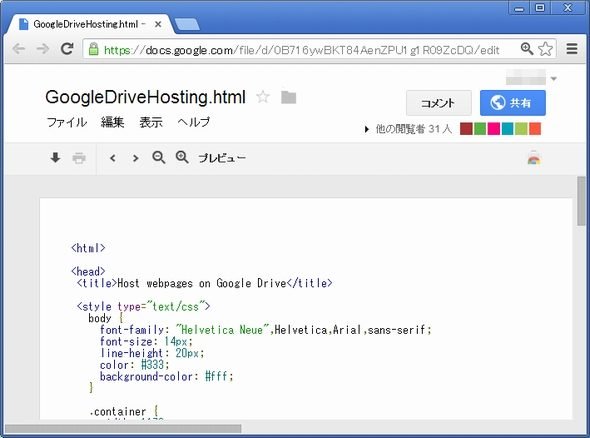The width and height of the screenshot is (590, 438).
Task: Click the title tag code line
Action: point(204,283)
